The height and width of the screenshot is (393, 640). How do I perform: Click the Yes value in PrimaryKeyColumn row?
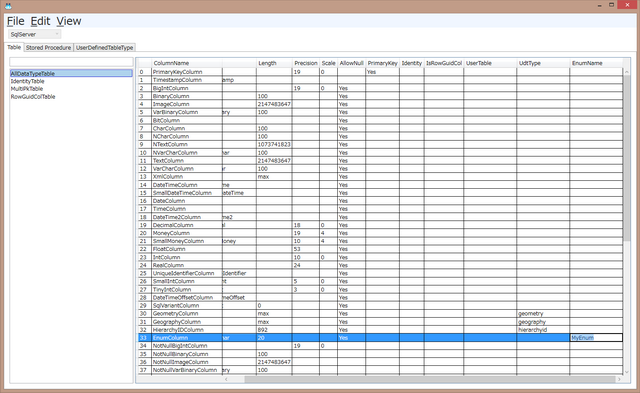[382, 72]
